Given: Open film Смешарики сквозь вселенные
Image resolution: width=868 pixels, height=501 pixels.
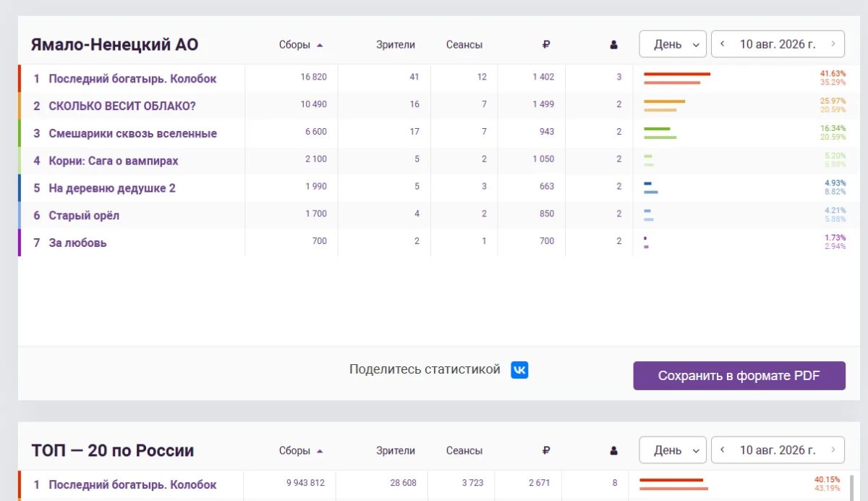Looking at the screenshot, I should tap(132, 133).
